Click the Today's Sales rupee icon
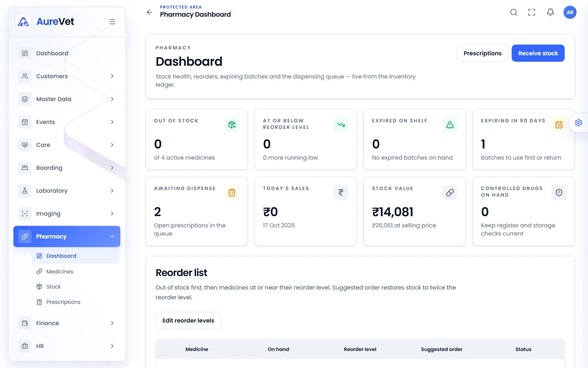The width and height of the screenshot is (588, 368). point(341,192)
